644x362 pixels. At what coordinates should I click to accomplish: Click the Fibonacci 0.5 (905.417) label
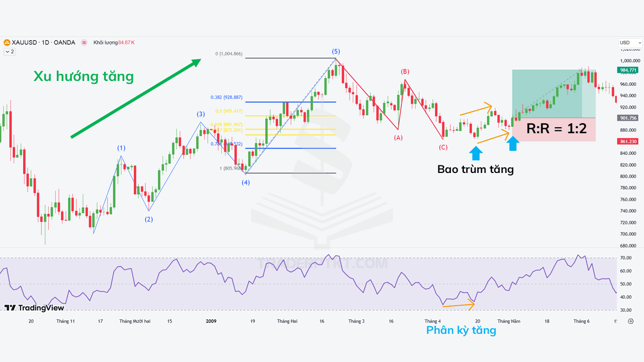[229, 111]
